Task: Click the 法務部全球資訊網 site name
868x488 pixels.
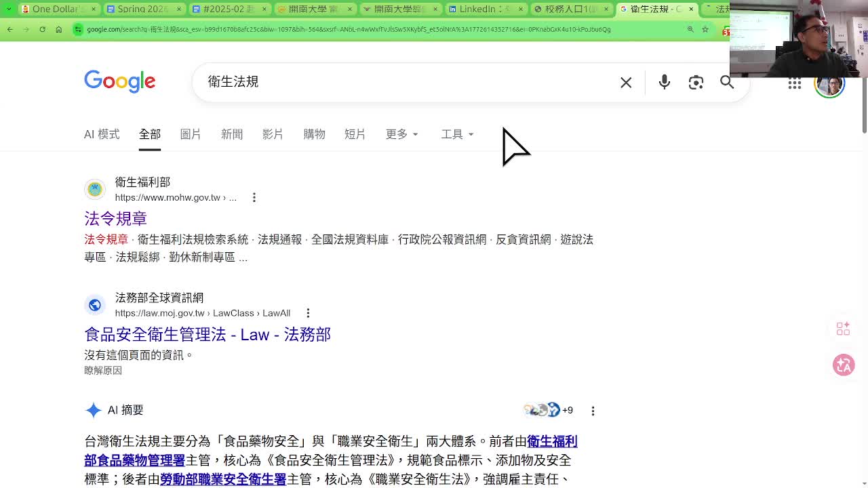Action: tap(159, 298)
